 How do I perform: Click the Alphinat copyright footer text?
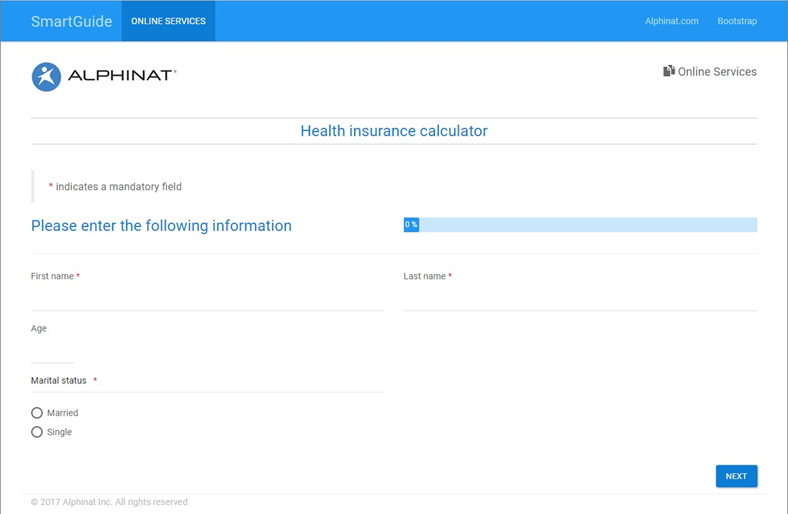coord(109,502)
